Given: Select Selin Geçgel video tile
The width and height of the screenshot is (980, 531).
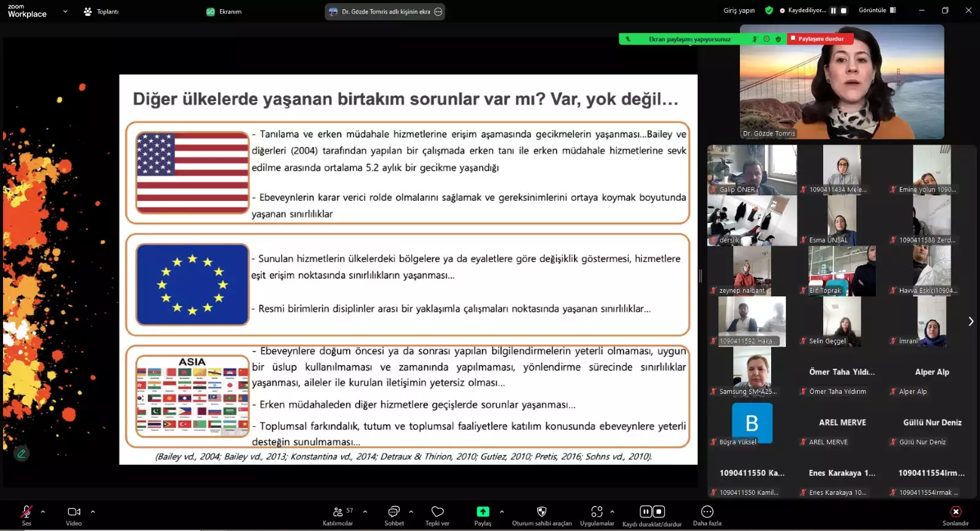Looking at the screenshot, I should coord(842,322).
